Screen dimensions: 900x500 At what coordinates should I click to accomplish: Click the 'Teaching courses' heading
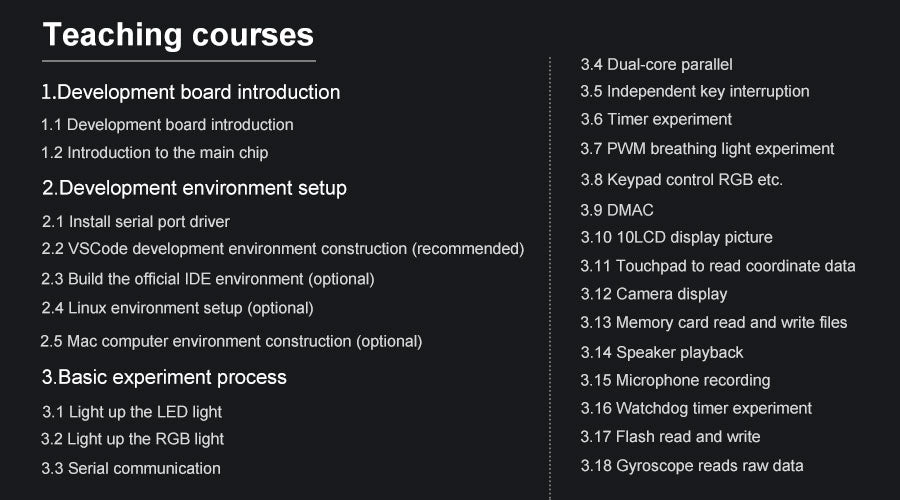[x=178, y=35]
